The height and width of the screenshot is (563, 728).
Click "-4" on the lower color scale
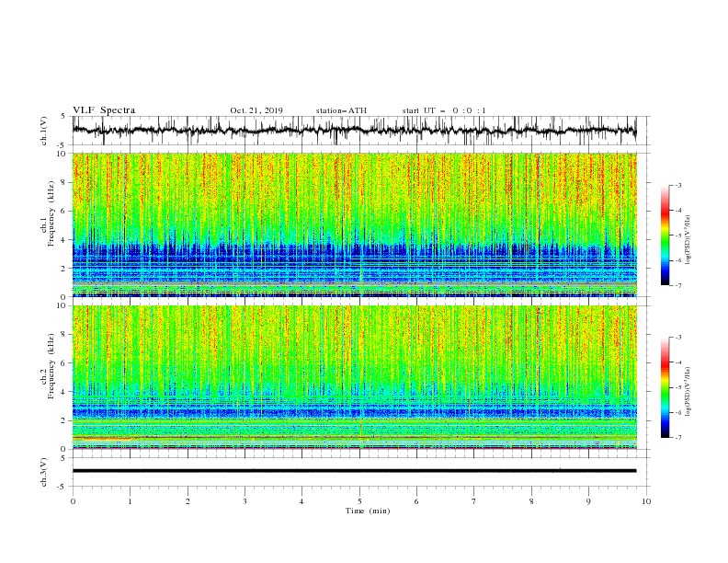(x=677, y=362)
